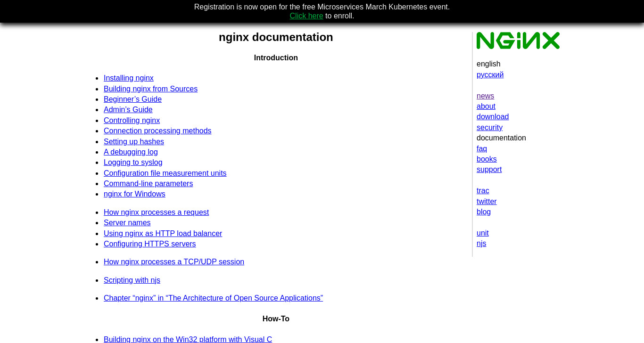Open the Admin's Guide link
The height and width of the screenshot is (343, 644).
click(128, 110)
